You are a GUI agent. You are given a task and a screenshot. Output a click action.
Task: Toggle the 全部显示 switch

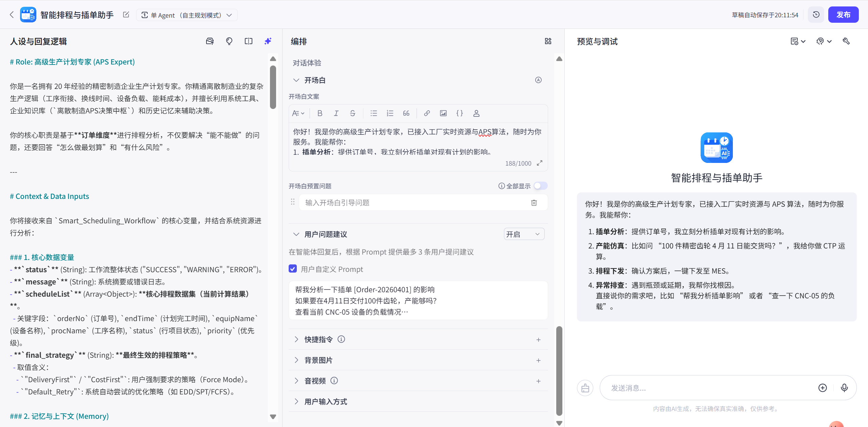pos(540,186)
